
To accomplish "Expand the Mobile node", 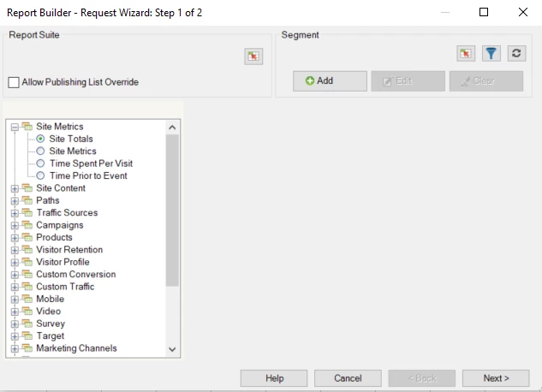I will point(15,300).
